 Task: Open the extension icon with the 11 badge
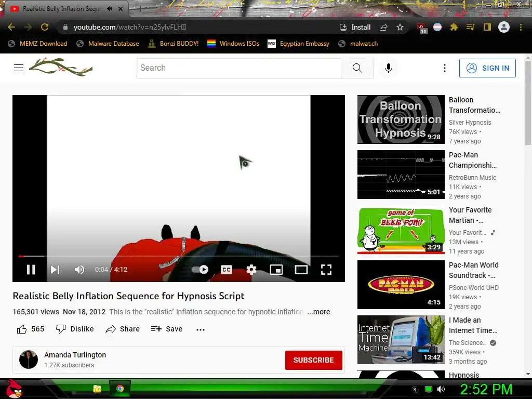pos(422,28)
